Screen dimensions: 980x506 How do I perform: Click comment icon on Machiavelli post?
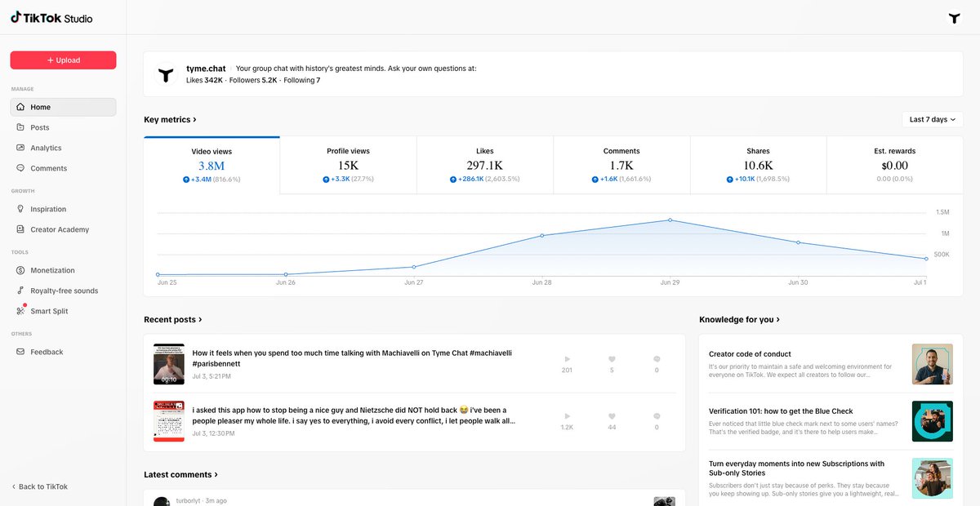point(657,359)
